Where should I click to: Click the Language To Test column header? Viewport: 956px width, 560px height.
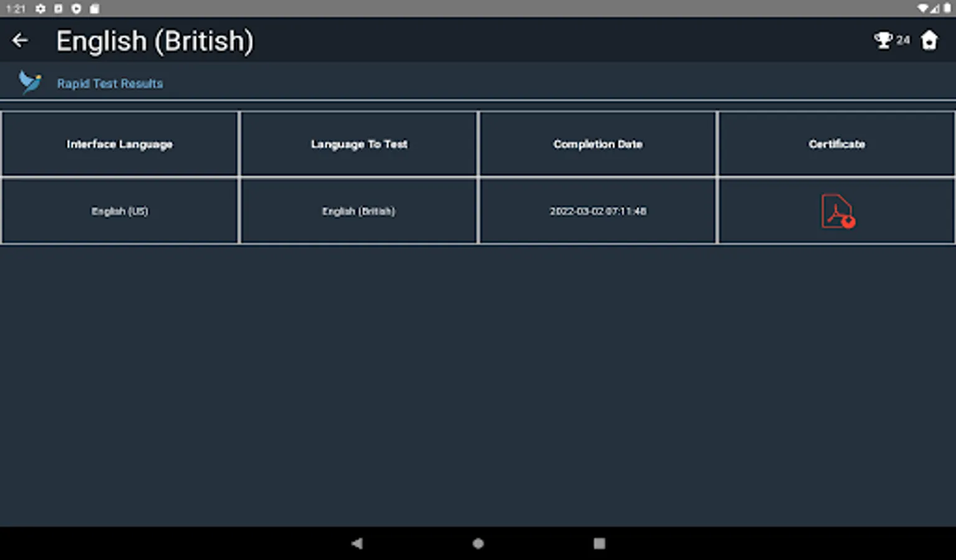(359, 144)
